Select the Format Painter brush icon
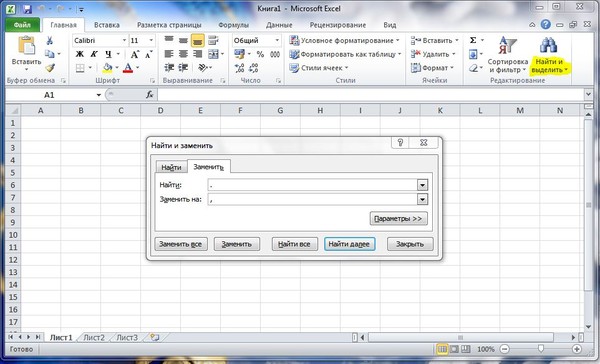Viewport: 600px width, 364px height. coord(50,68)
